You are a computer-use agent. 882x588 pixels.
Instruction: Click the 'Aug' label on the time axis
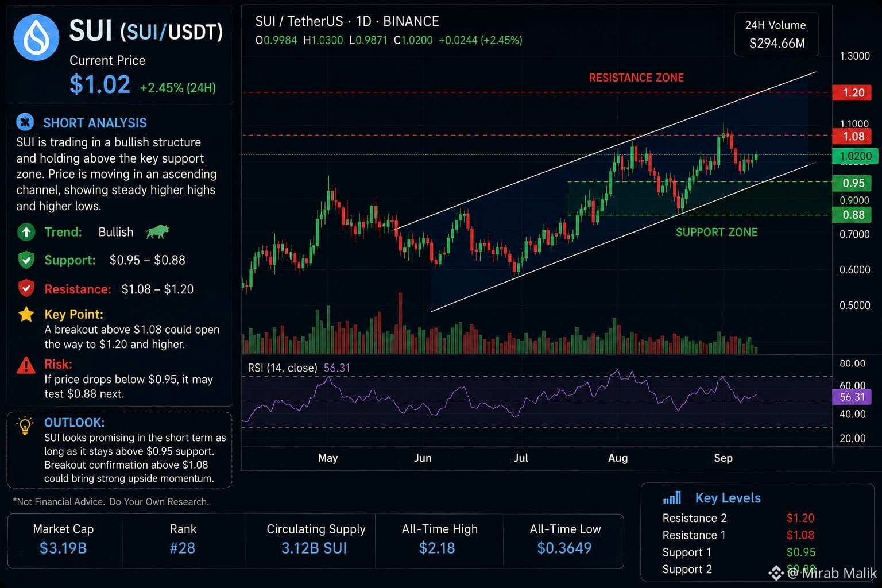[618, 458]
